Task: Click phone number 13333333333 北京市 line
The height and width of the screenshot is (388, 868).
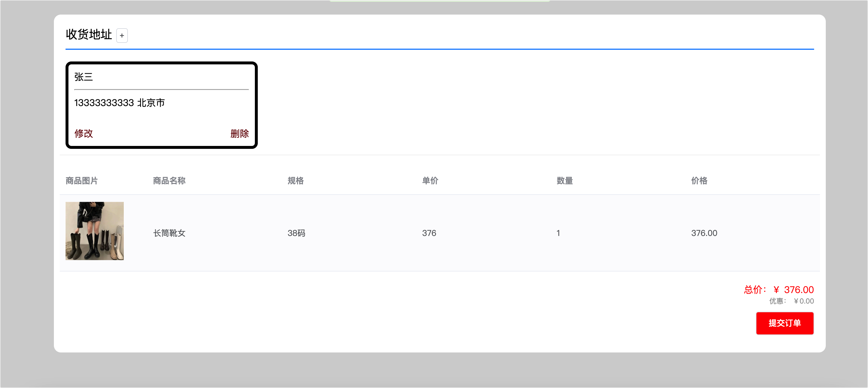Action: click(x=119, y=103)
